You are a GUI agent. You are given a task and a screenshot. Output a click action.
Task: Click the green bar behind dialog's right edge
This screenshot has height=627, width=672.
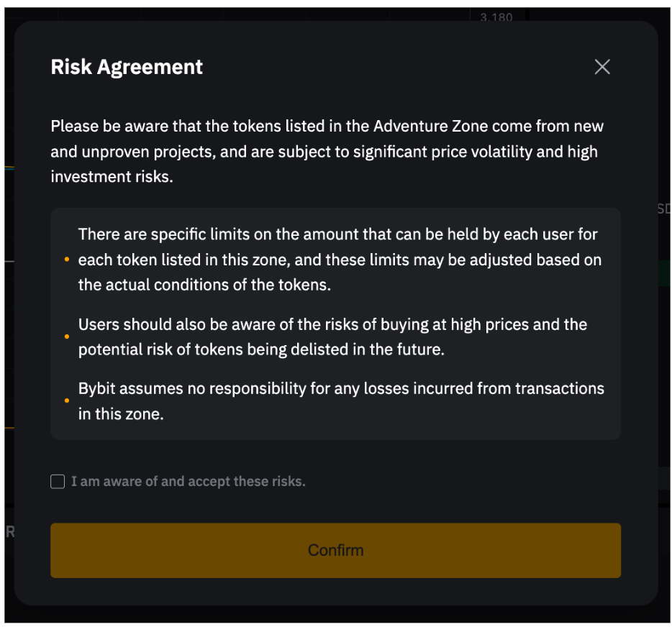[x=663, y=273]
